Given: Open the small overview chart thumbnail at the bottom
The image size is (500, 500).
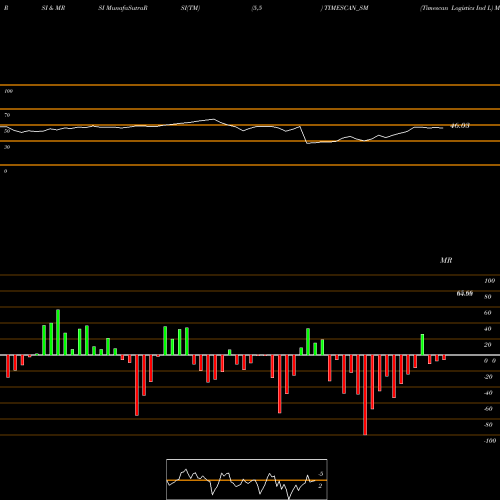Looking at the screenshot, I should pyautogui.click(x=247, y=479).
